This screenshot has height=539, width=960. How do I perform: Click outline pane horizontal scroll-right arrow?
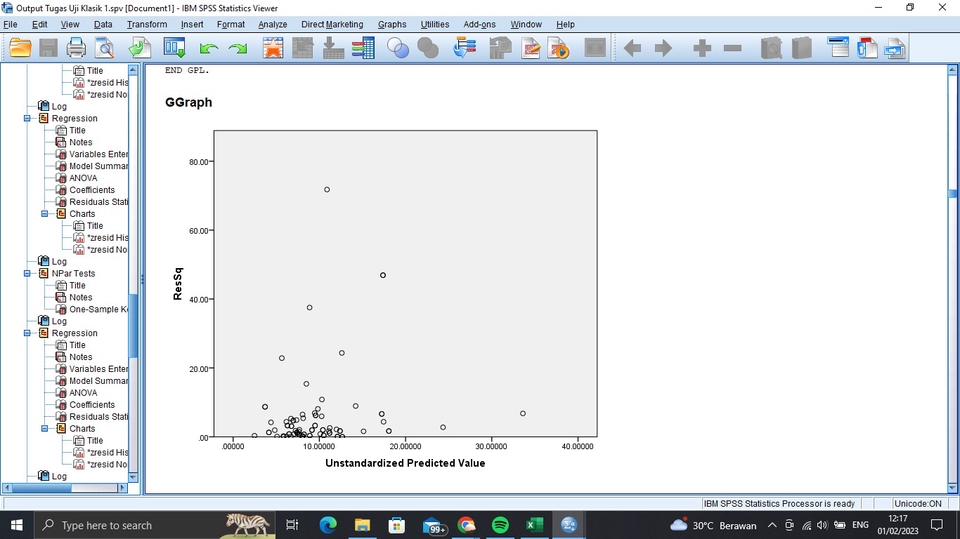(122, 488)
